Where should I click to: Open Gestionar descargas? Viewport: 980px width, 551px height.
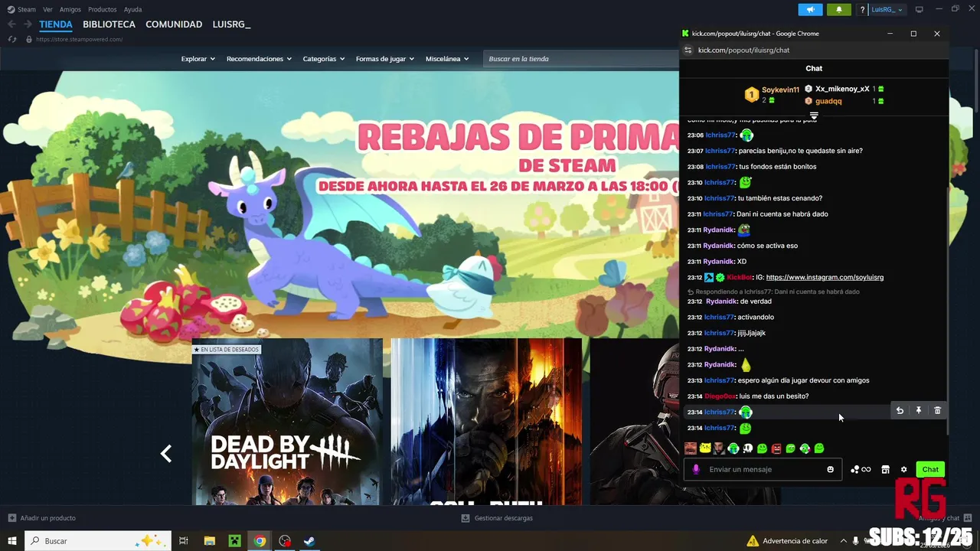click(x=497, y=518)
